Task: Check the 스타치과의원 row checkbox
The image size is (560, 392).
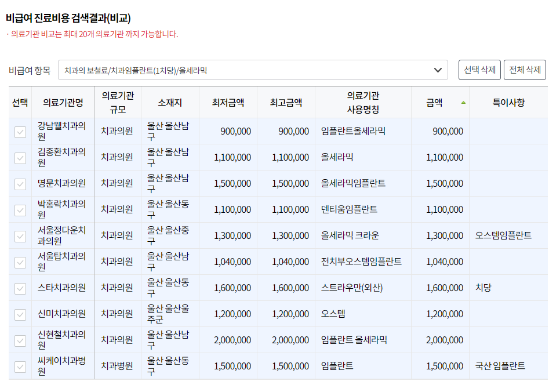Action: tap(20, 287)
